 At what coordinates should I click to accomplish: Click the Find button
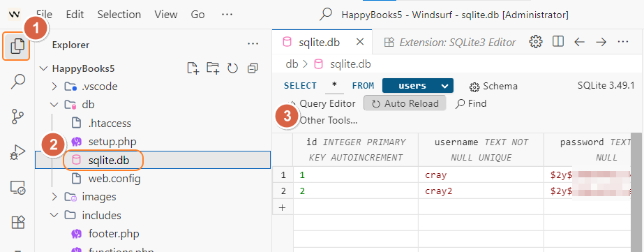[x=471, y=103]
